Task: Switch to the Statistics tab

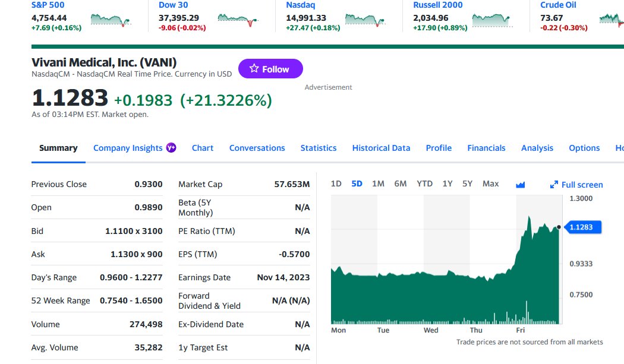Action: coord(319,148)
